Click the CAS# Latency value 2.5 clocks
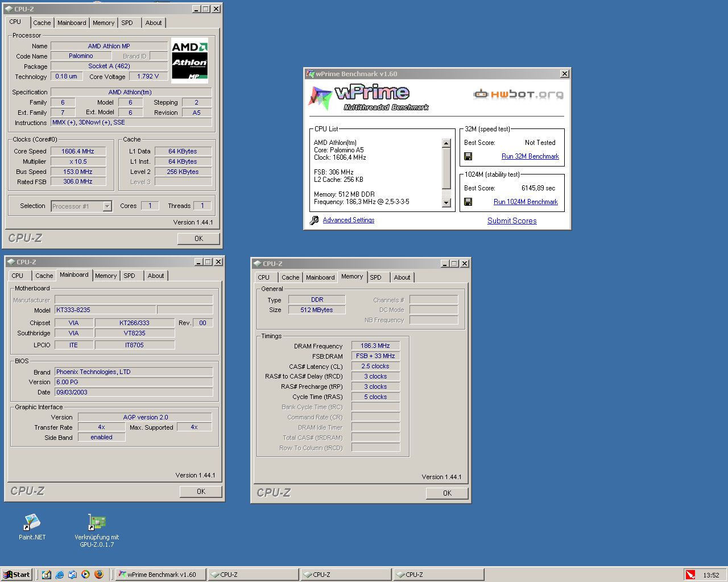Viewport: 728px width, 582px height. point(375,366)
